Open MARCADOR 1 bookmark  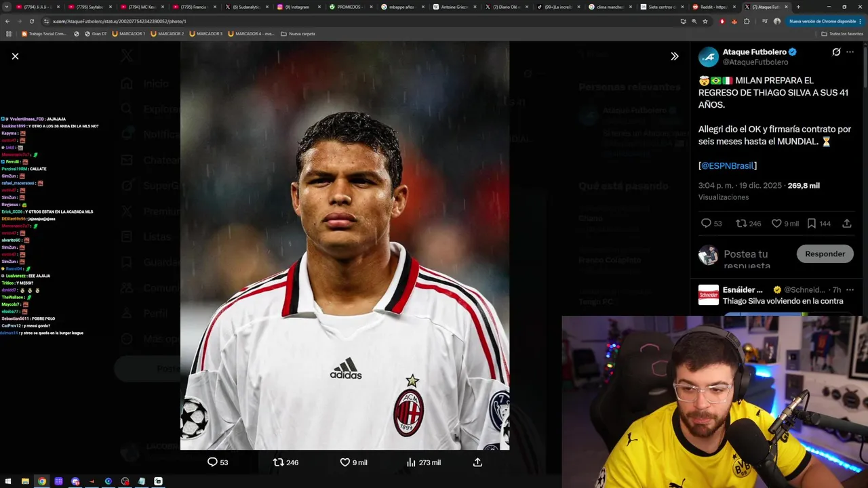(129, 33)
